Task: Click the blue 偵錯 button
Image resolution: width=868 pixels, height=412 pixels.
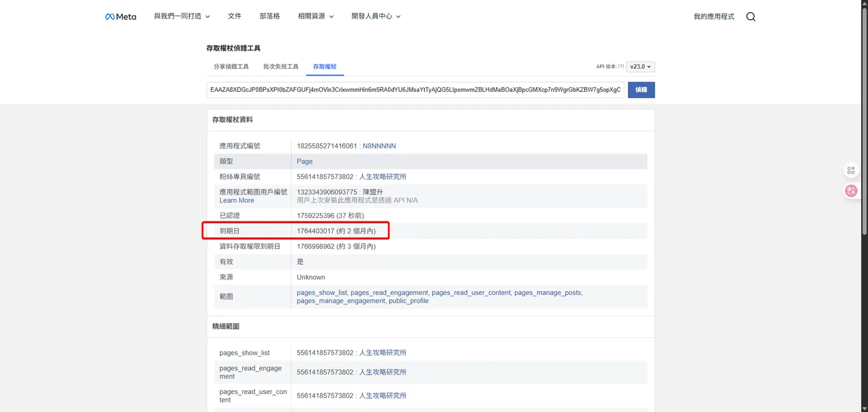Action: (x=641, y=90)
